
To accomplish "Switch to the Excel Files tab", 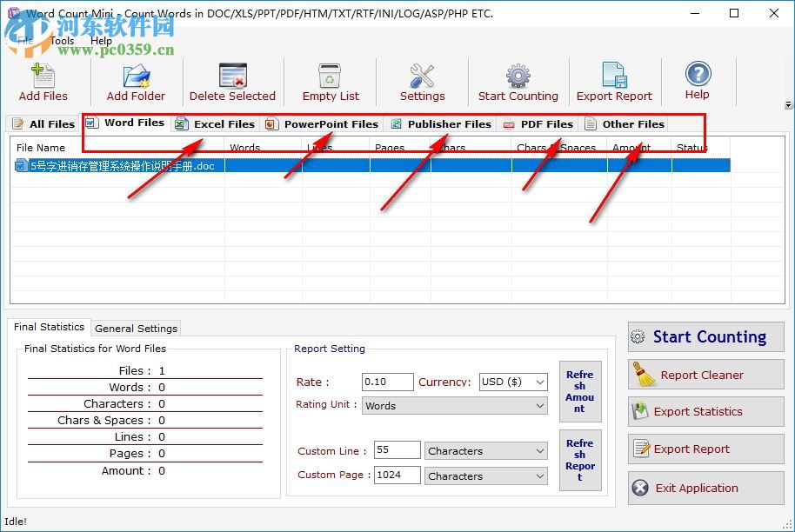I will (215, 123).
